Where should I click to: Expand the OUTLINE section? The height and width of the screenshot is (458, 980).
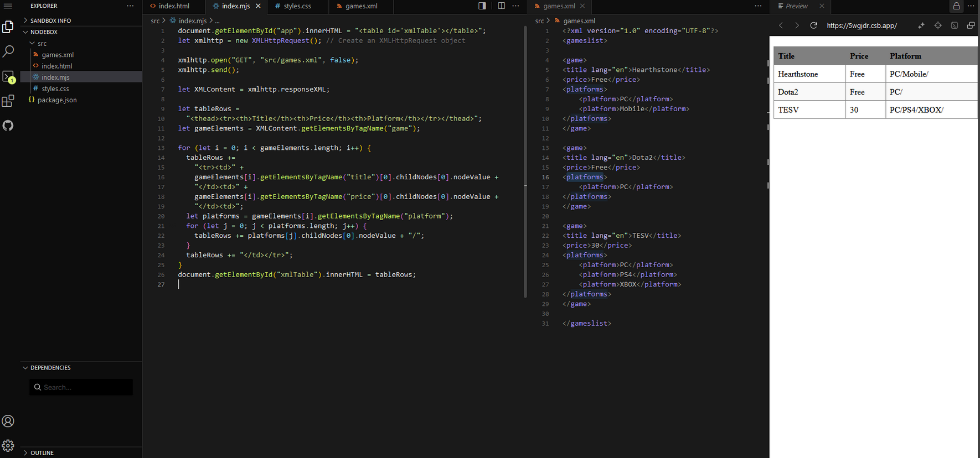tap(81, 452)
